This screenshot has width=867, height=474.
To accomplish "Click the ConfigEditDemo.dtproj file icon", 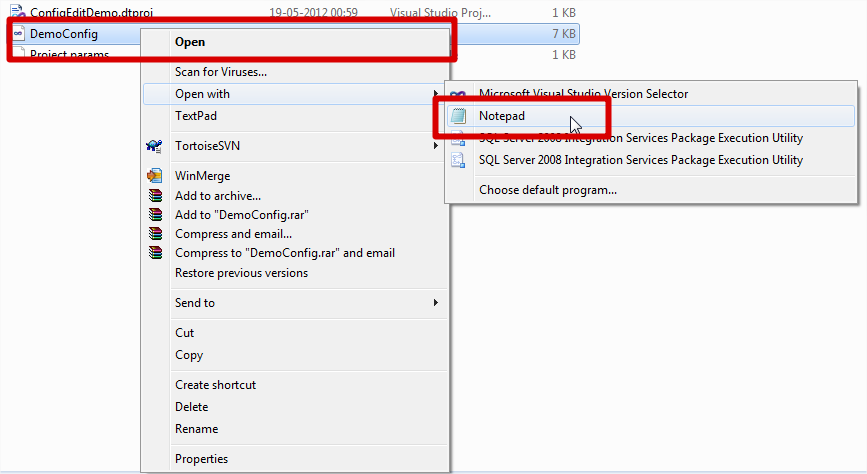I will 18,11.
